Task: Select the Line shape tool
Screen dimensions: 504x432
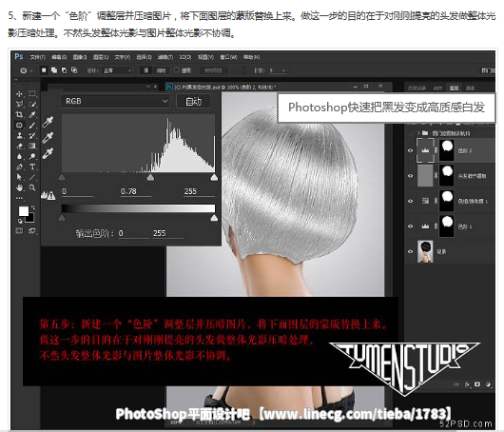Action: point(32,177)
